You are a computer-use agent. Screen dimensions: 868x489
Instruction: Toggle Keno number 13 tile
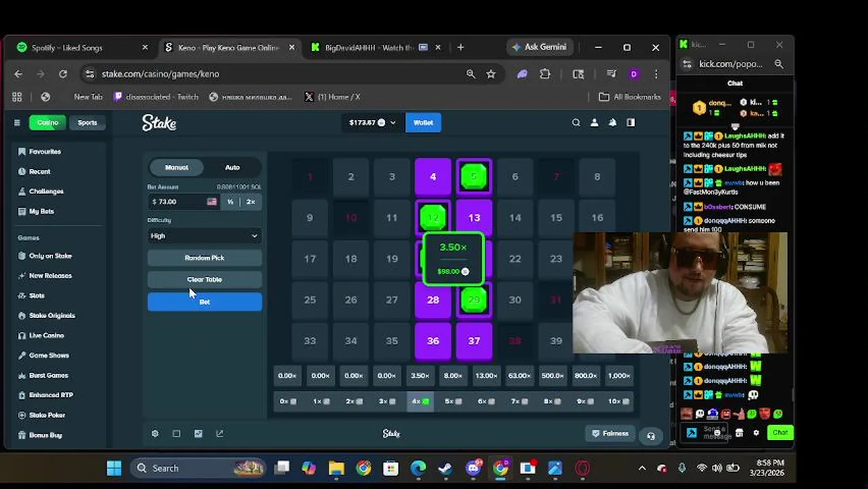pyautogui.click(x=474, y=218)
